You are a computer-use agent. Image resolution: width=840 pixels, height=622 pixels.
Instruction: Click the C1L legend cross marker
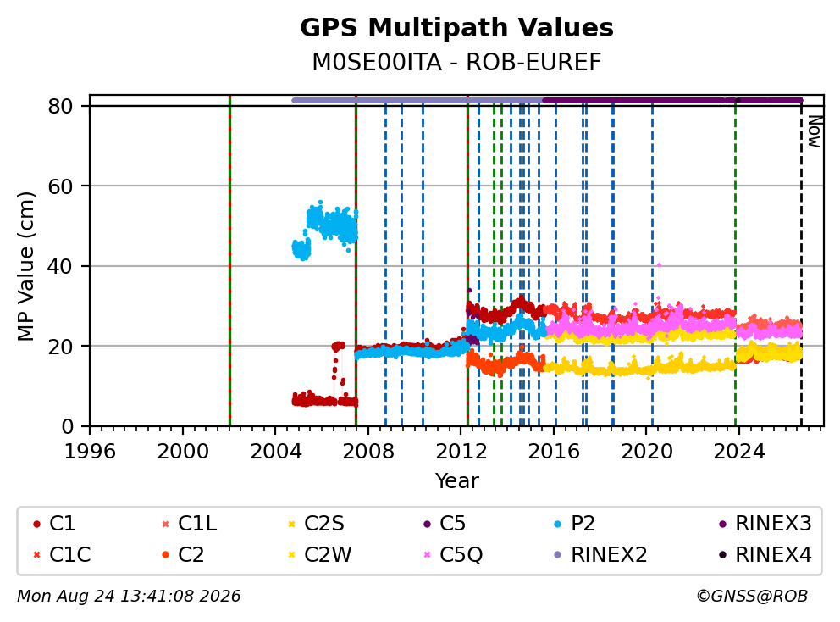165,524
